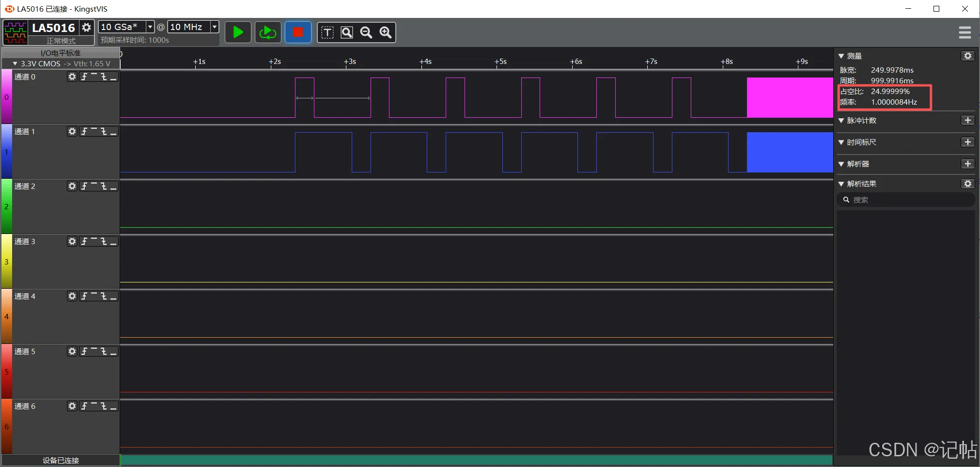Start single capture with green play button
The width and height of the screenshot is (980, 467).
coord(238,32)
